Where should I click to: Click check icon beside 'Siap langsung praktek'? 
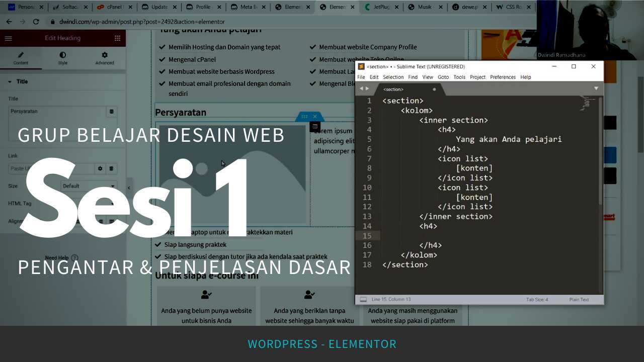pos(158,244)
